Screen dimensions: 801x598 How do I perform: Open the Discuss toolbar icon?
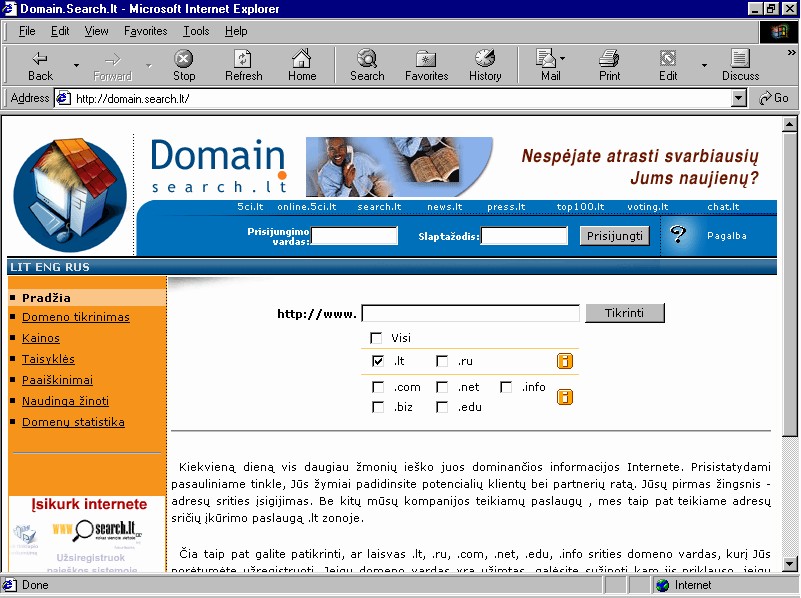click(x=740, y=65)
